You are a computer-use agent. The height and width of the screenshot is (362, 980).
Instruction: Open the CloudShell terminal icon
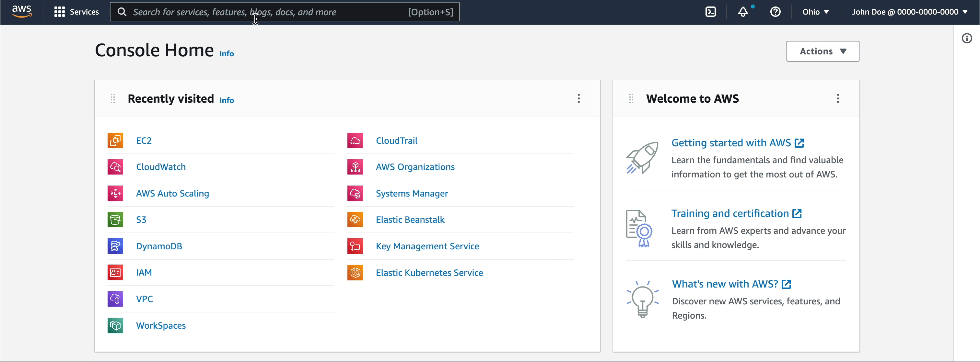711,11
